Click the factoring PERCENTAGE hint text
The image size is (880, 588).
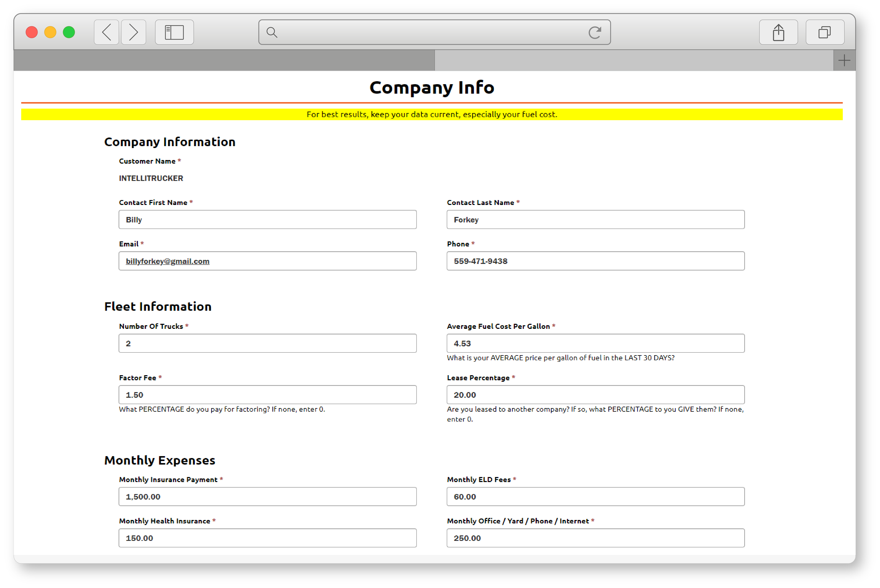[222, 409]
